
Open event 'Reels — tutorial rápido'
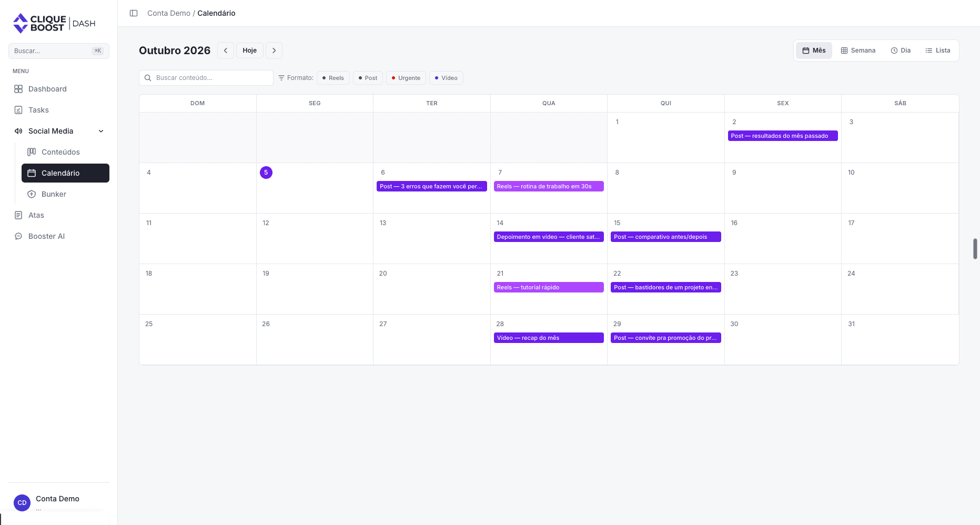549,287
